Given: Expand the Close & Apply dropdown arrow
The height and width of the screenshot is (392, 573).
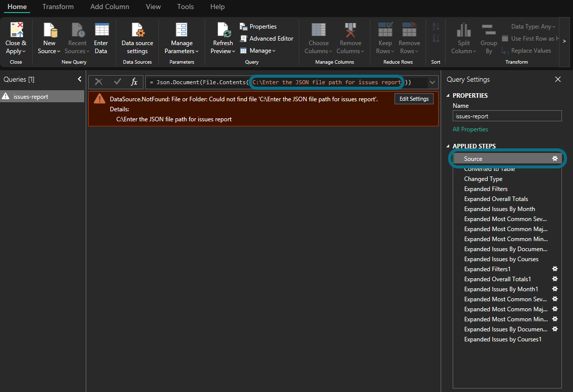Looking at the screenshot, I should click(24, 52).
